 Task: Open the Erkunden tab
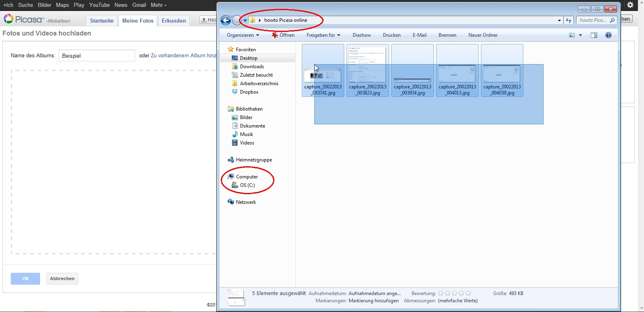(174, 21)
